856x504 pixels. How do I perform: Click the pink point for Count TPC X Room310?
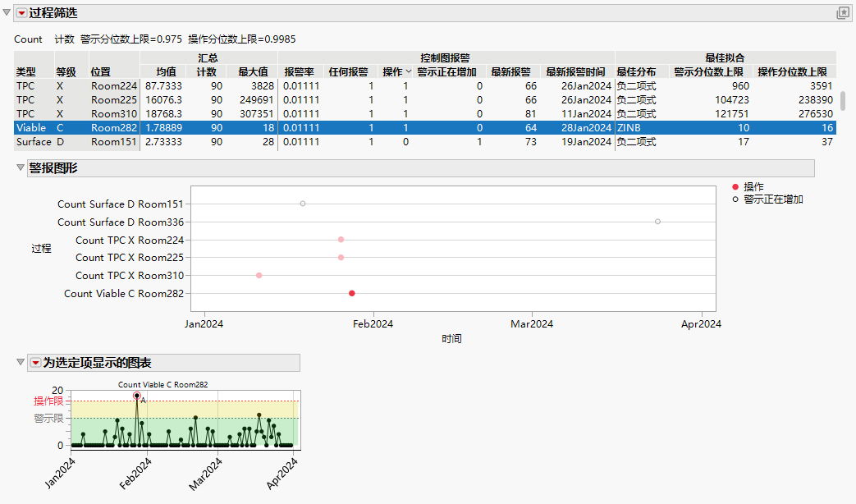(259, 275)
